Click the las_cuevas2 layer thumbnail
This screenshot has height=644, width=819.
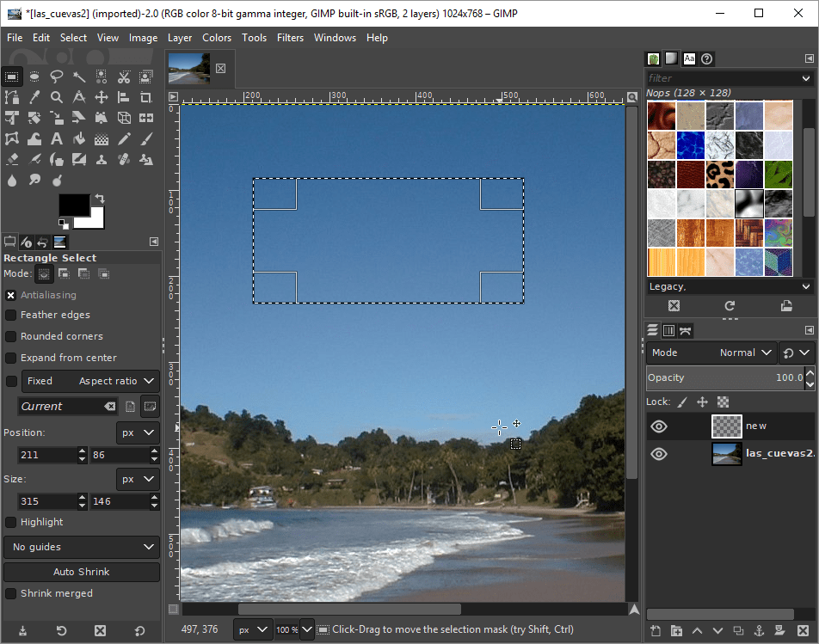[727, 454]
